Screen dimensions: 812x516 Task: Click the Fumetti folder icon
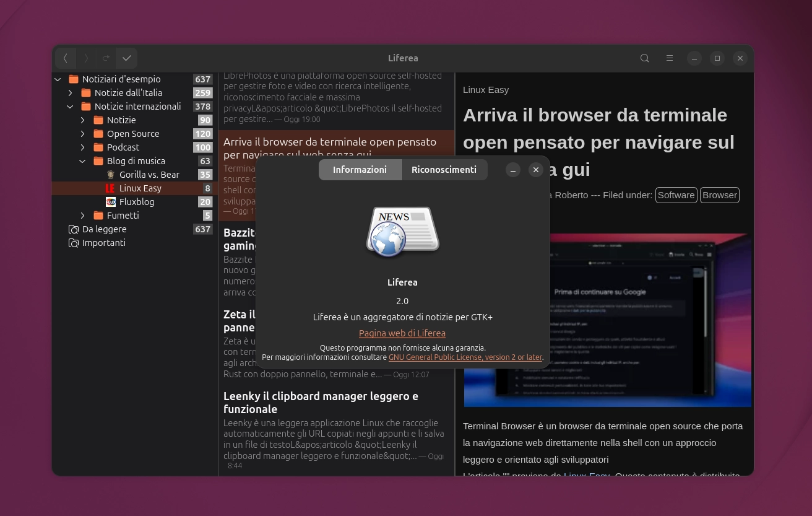pyautogui.click(x=98, y=216)
